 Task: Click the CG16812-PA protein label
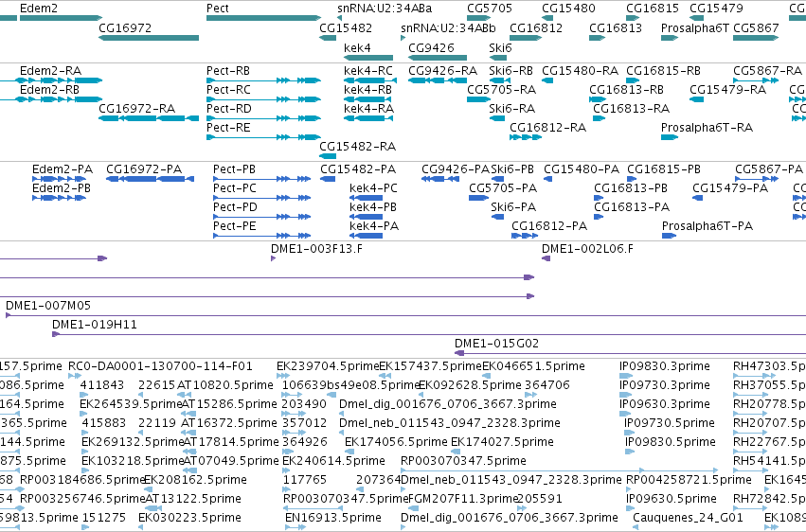pos(549,226)
